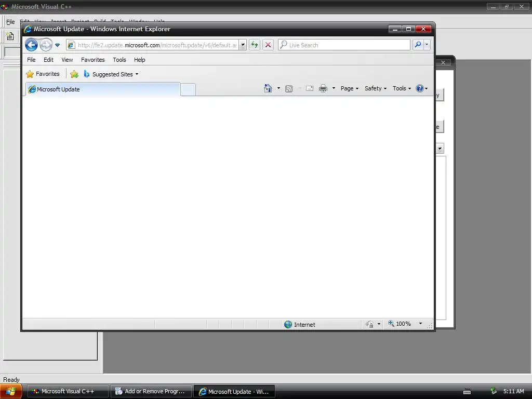Open the Internet Explorer Edit menu
This screenshot has width=532, height=399.
point(48,60)
